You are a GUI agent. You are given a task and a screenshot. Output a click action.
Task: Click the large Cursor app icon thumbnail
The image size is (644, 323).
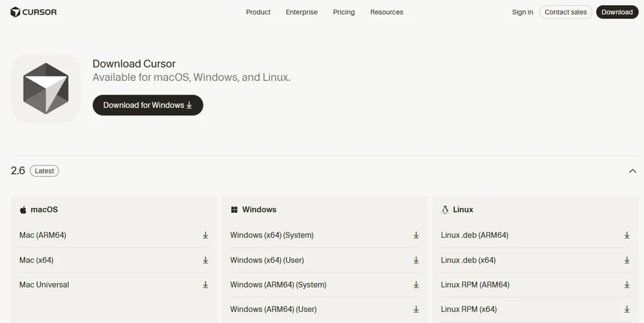click(46, 89)
